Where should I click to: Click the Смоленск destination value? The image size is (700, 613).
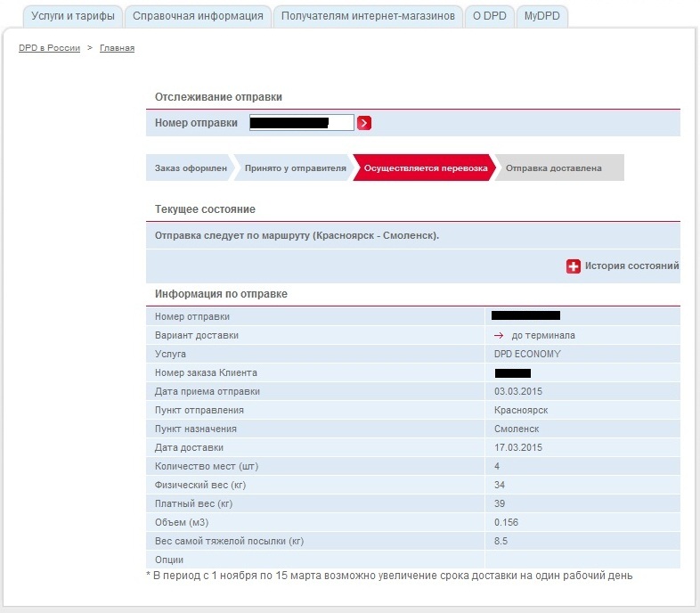pos(517,429)
